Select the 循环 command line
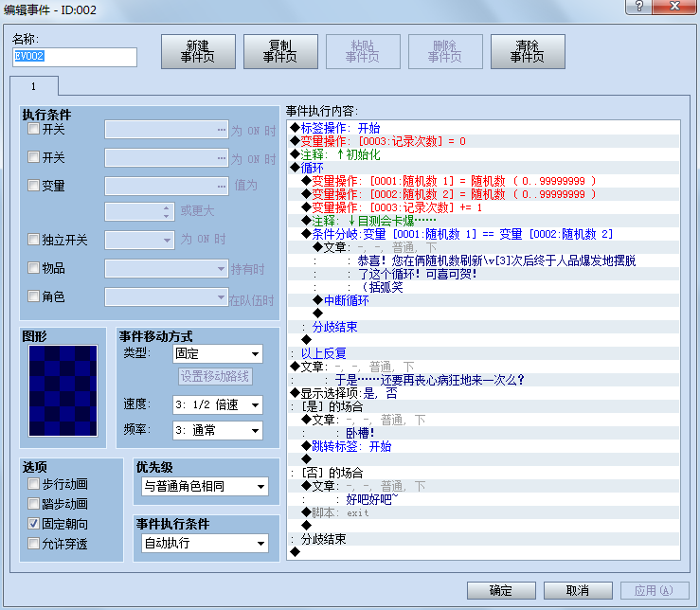The height and width of the screenshot is (610, 700). (484, 168)
